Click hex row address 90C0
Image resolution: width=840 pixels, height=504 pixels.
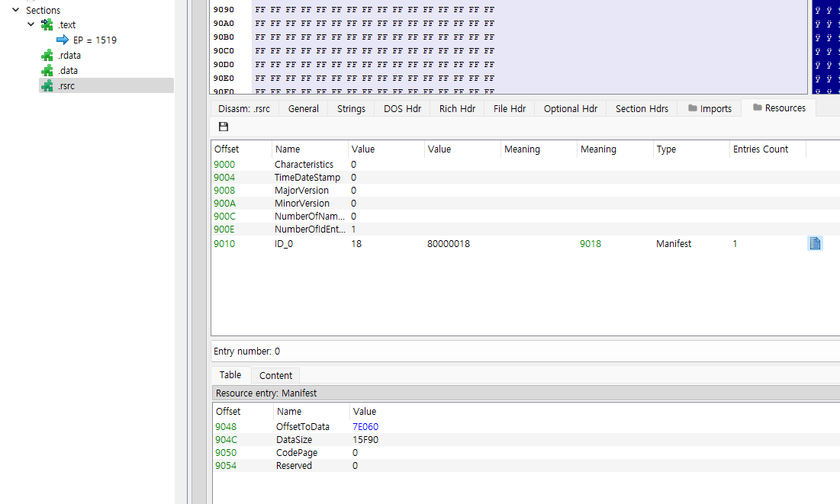(224, 51)
